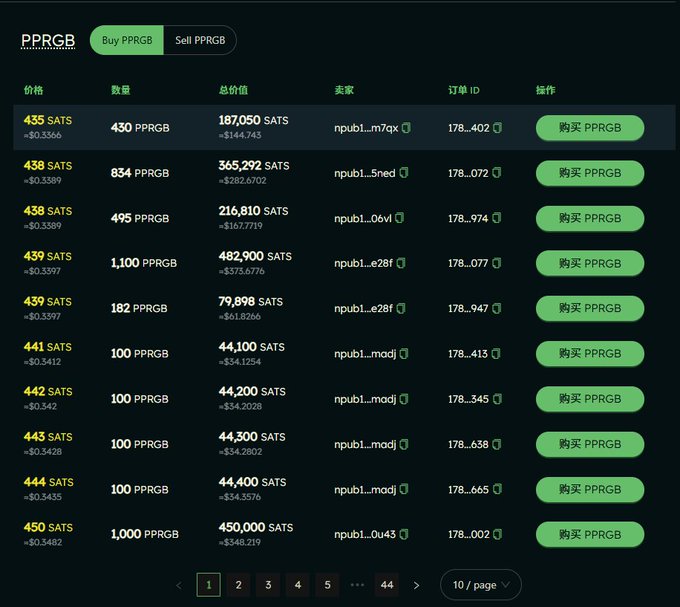Buy the 182 PPRGB order
This screenshot has width=680, height=607.
pos(590,308)
